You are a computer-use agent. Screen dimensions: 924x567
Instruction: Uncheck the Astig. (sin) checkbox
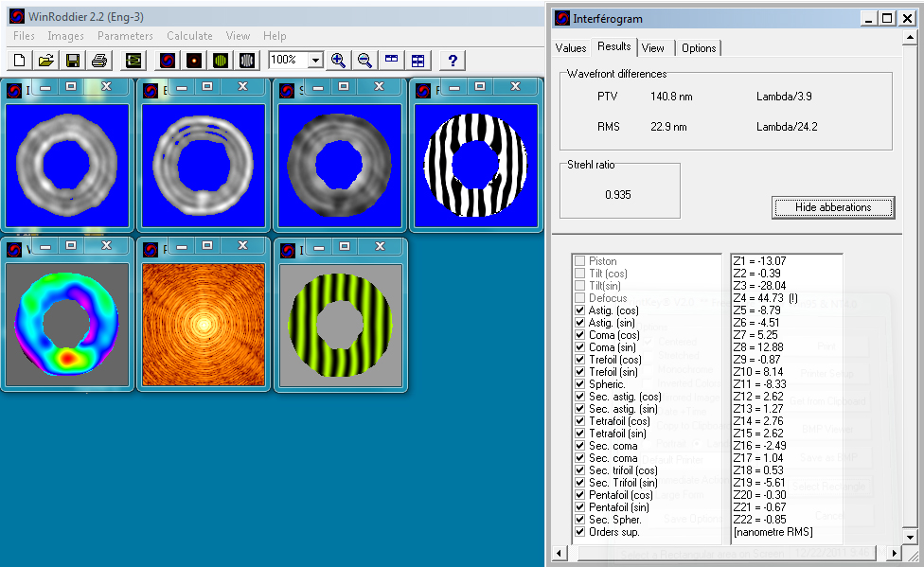click(x=579, y=323)
